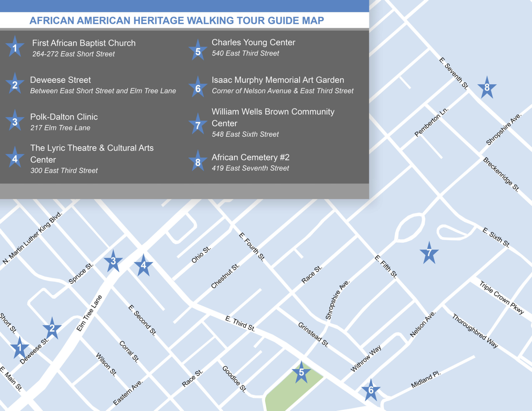The width and height of the screenshot is (532, 411).
Task: Click '264-272 East Short Street' address
Action: click(x=73, y=54)
